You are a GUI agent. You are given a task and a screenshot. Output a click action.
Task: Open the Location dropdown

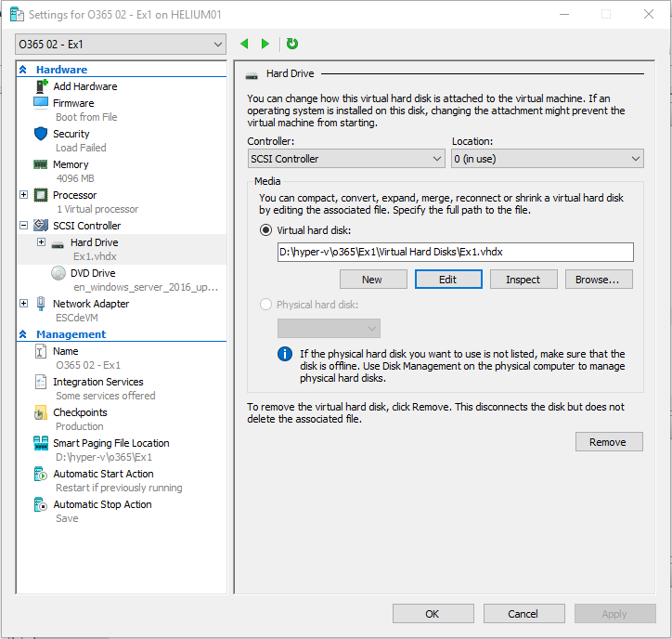(548, 159)
